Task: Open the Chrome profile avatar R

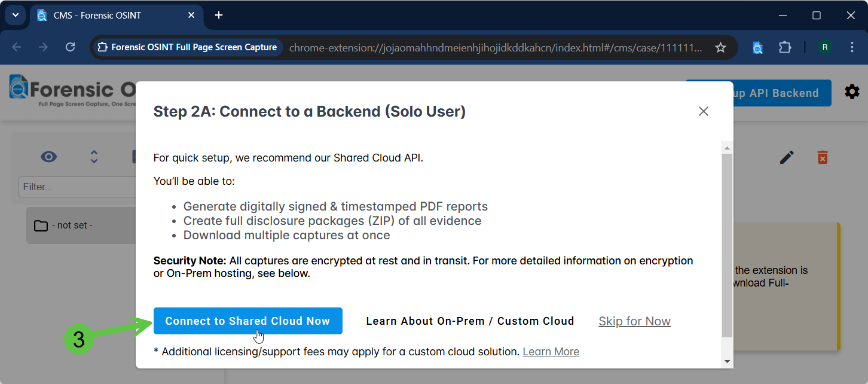Action: [x=825, y=47]
